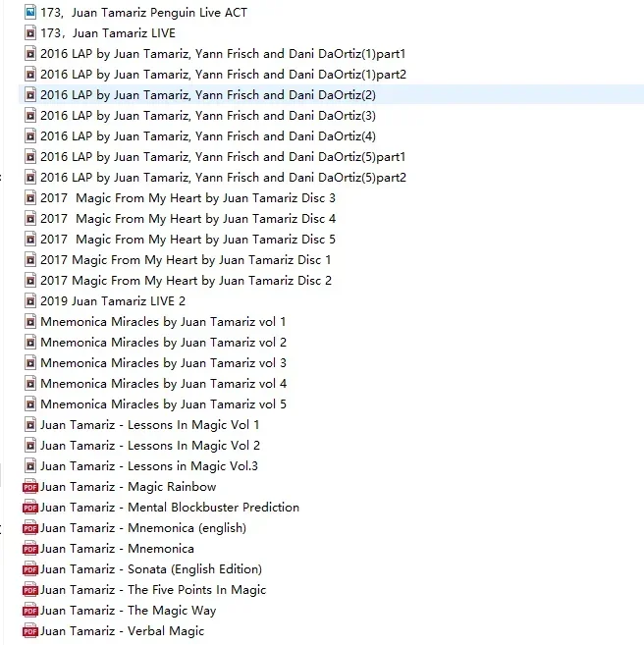The image size is (644, 645).
Task: Select the highlighted 2016 LAP DaOrtiz(2) file
Action: [331, 94]
